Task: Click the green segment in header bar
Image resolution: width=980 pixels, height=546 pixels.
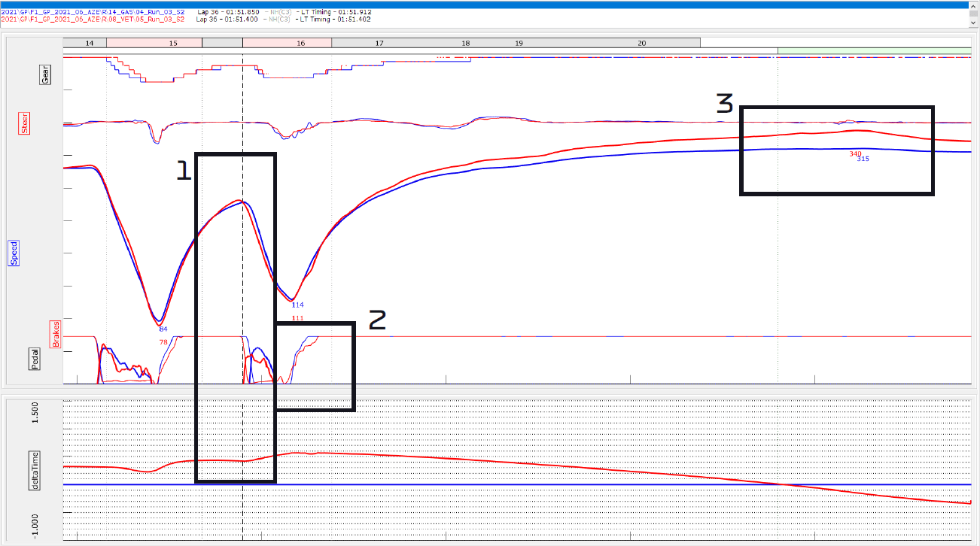Action: coord(875,50)
